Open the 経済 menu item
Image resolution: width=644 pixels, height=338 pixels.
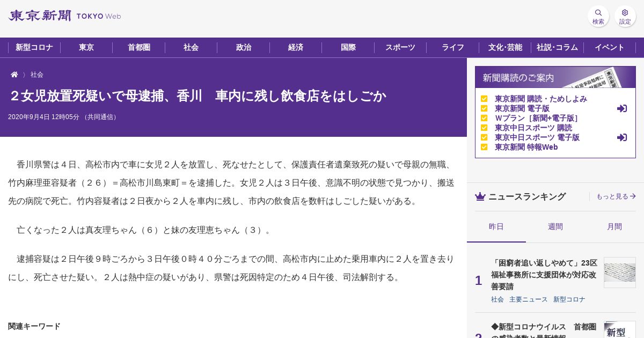[296, 47]
